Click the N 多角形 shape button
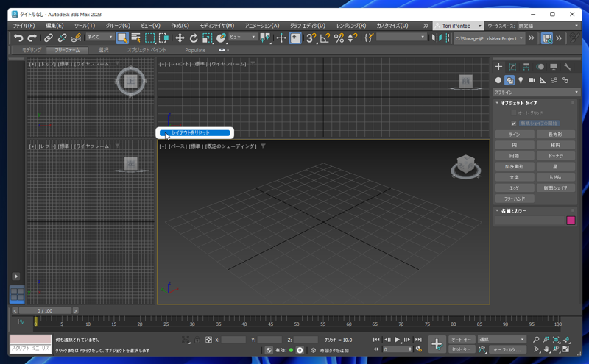The height and width of the screenshot is (364, 589). point(515,167)
